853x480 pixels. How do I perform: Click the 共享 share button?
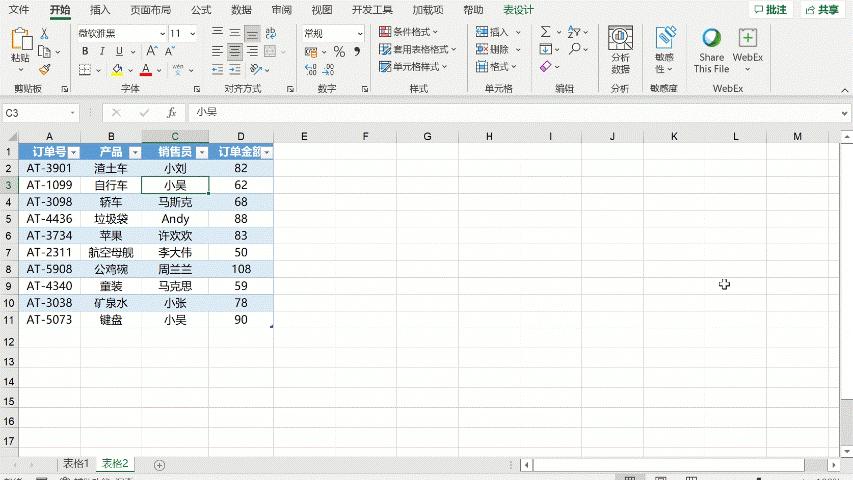[x=822, y=9]
